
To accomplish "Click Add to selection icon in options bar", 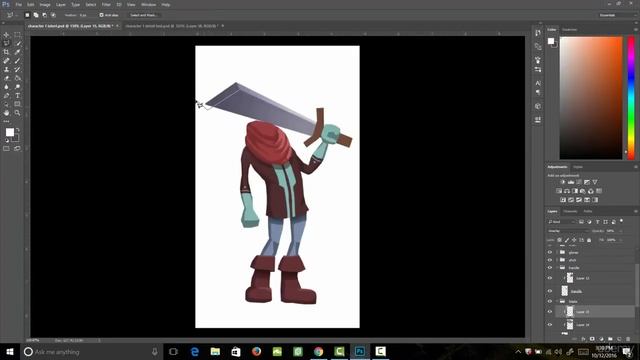I will [x=36, y=15].
